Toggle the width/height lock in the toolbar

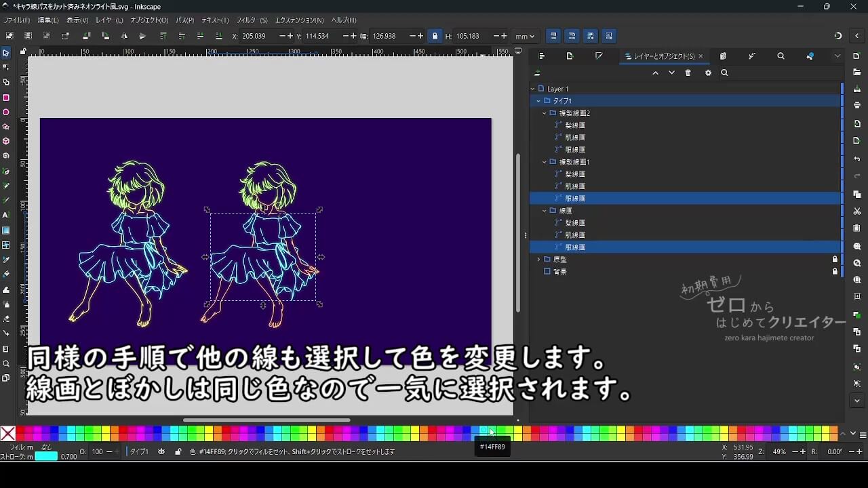pos(435,36)
